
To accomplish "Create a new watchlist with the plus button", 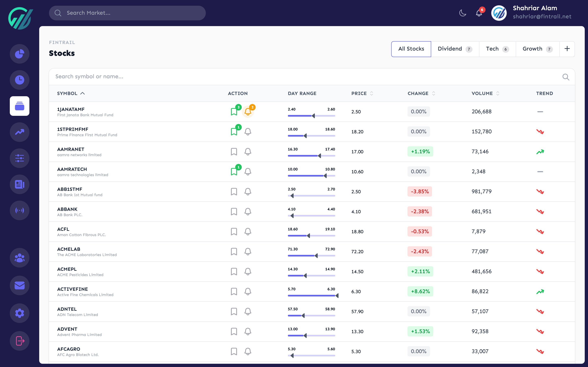I will coord(567,49).
